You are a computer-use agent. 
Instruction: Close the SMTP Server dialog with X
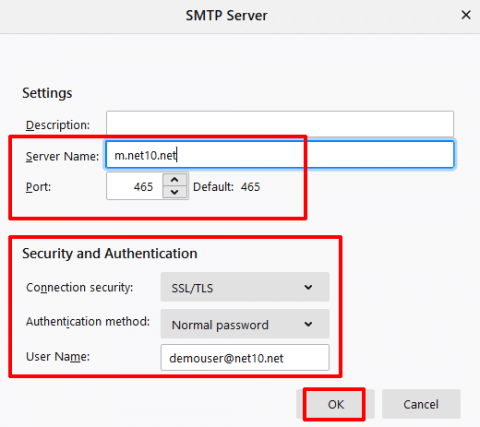point(466,15)
